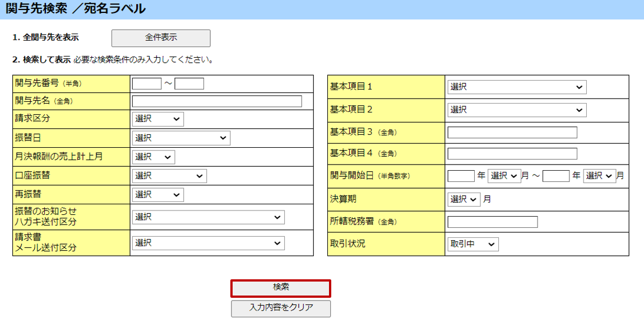Click the 基本項目4 input field
Image resolution: width=644 pixels, height=328 pixels.
[512, 154]
